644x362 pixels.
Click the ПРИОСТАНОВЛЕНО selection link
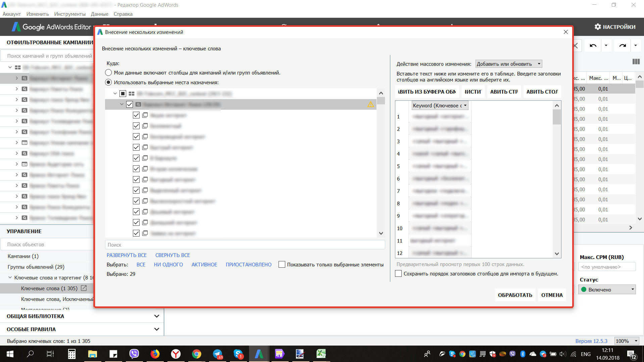point(248,264)
